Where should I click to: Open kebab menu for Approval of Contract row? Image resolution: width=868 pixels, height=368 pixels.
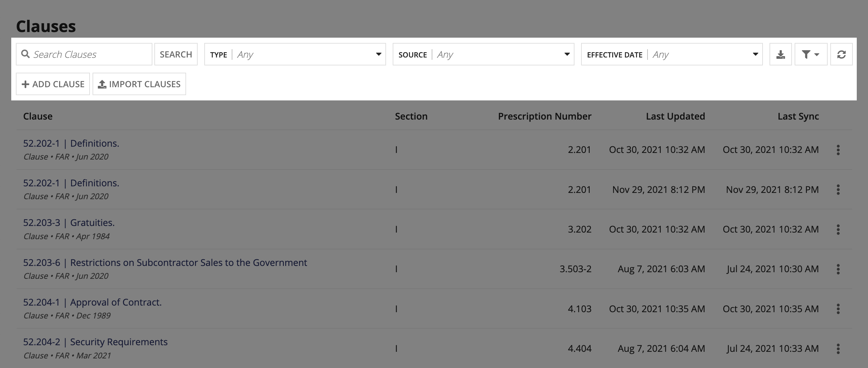pyautogui.click(x=838, y=309)
